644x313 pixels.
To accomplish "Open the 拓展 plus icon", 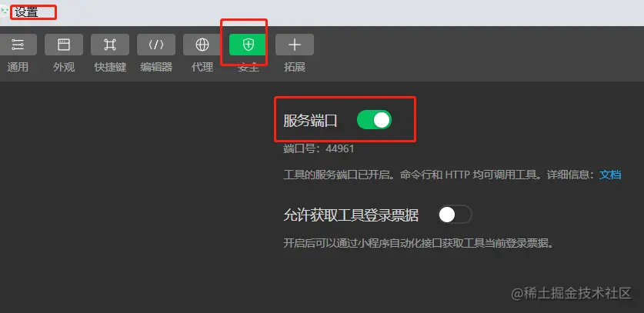I will [x=295, y=45].
